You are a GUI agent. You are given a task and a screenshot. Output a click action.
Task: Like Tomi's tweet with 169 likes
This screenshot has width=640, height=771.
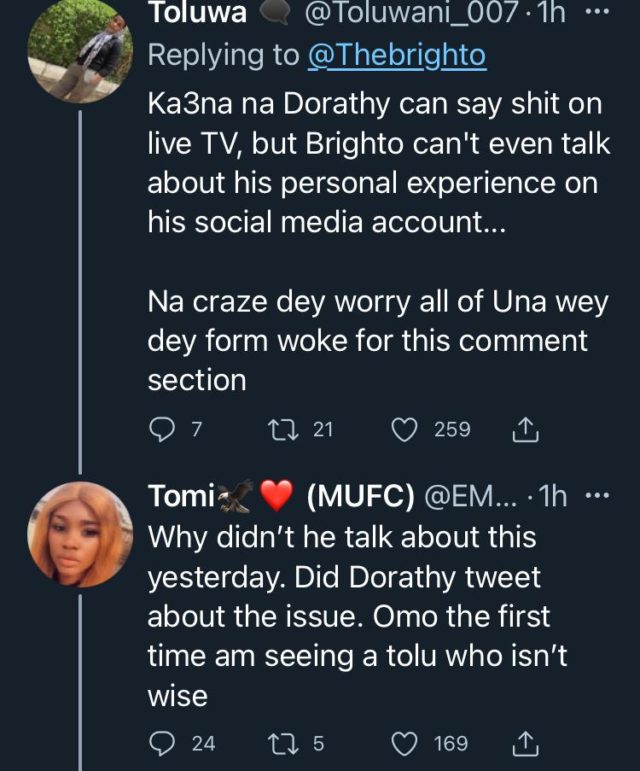(x=403, y=744)
